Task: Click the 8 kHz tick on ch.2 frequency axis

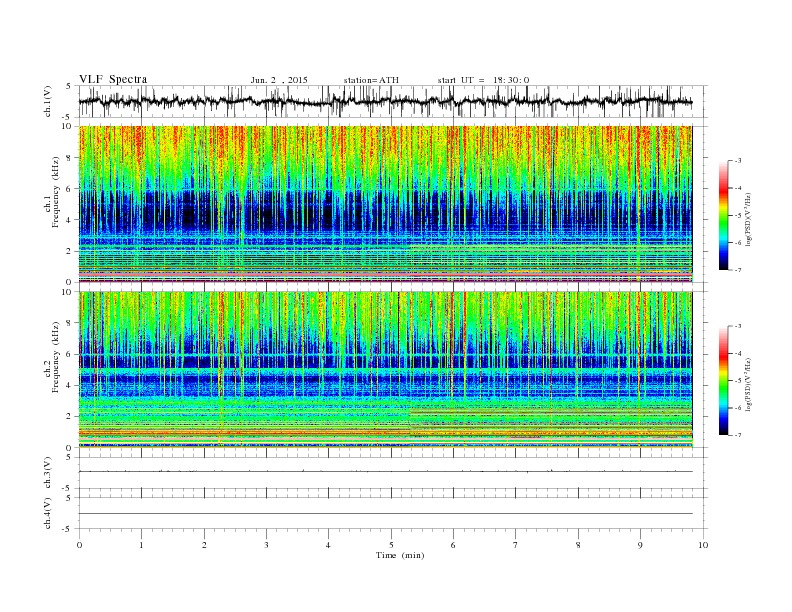Action: click(x=69, y=323)
